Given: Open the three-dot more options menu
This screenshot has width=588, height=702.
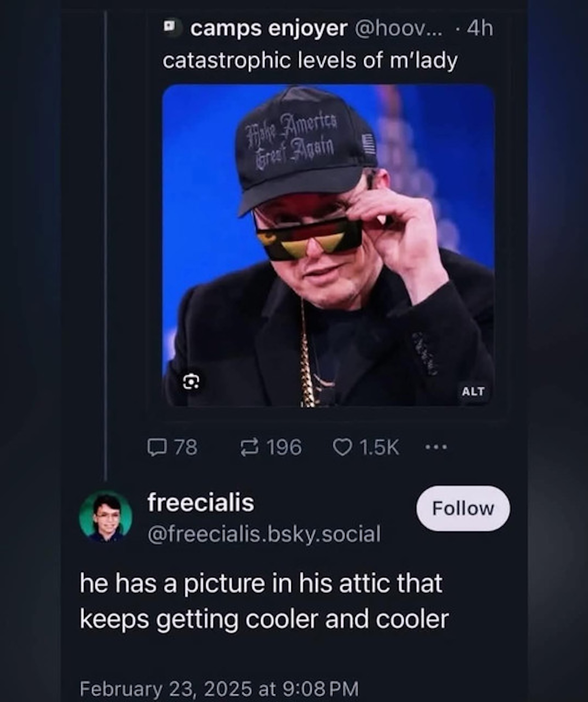Looking at the screenshot, I should pos(436,447).
